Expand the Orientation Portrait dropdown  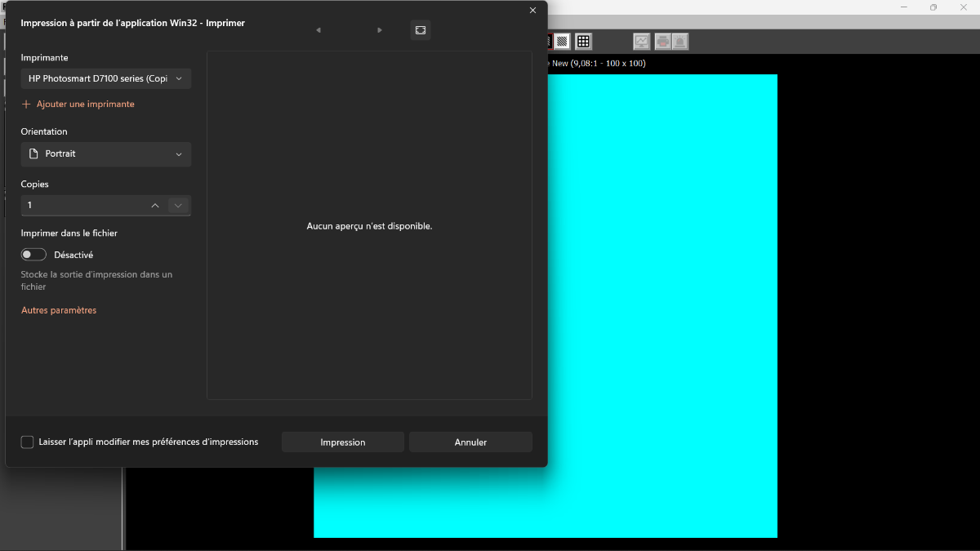tap(106, 154)
